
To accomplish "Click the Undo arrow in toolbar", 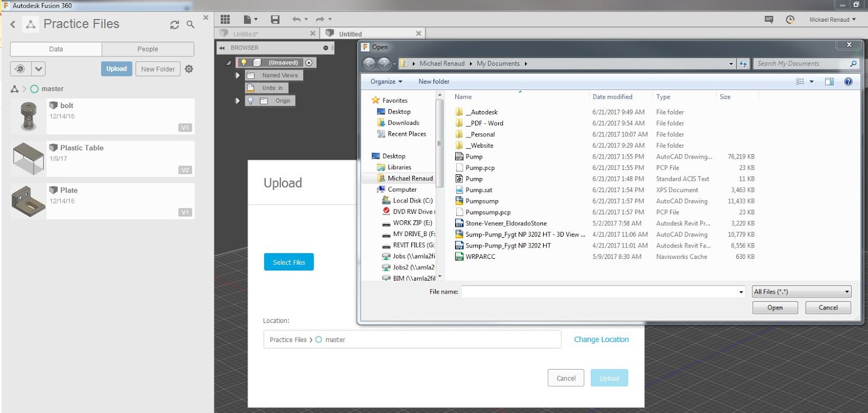I will tap(296, 20).
